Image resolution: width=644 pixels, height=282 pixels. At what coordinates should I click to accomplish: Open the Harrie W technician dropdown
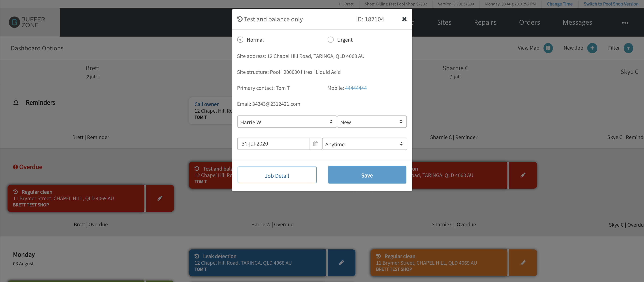(x=287, y=122)
